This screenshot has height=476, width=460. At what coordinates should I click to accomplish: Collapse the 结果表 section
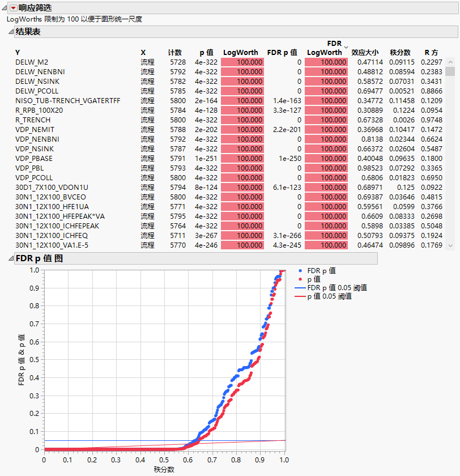[x=11, y=32]
